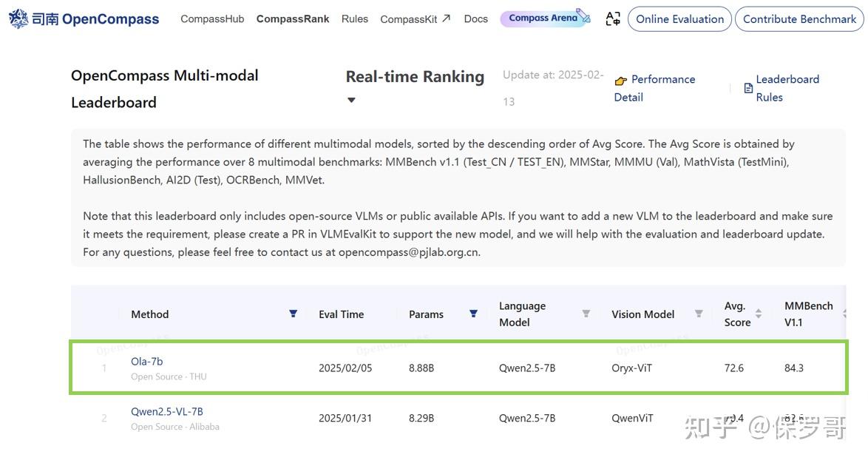868x463 pixels.
Task: Click the Online Evaluation button
Action: [679, 19]
